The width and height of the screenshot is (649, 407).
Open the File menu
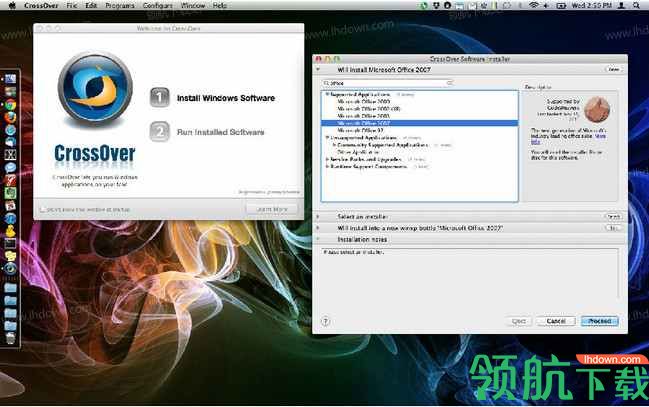tap(72, 5)
